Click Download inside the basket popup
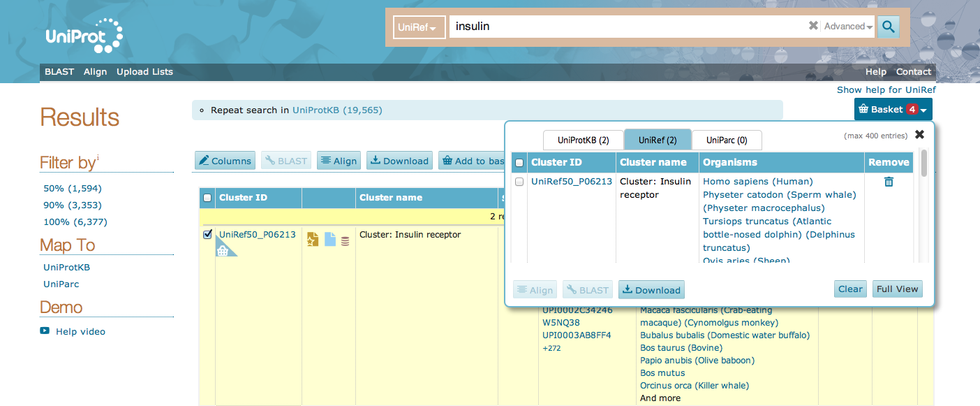This screenshot has width=980, height=406. [x=651, y=290]
